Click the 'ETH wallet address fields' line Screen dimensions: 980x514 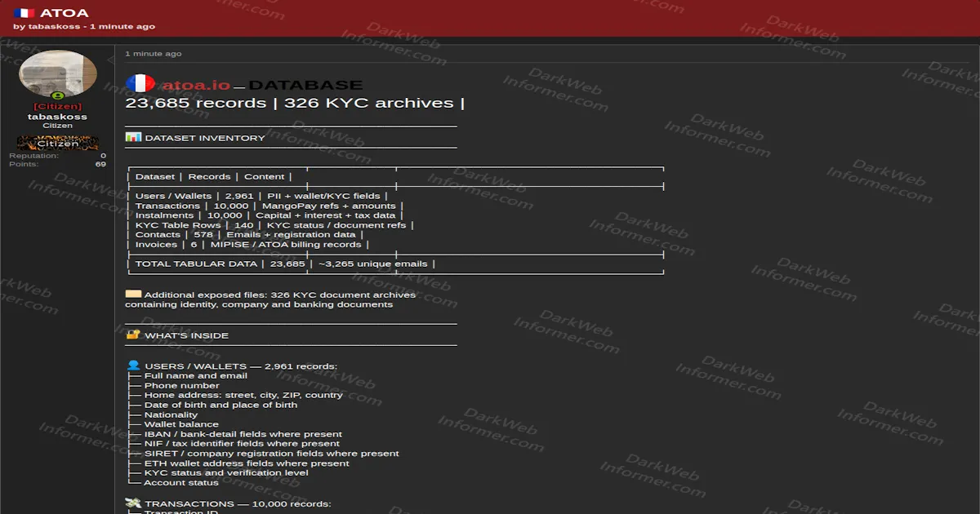pyautogui.click(x=247, y=463)
